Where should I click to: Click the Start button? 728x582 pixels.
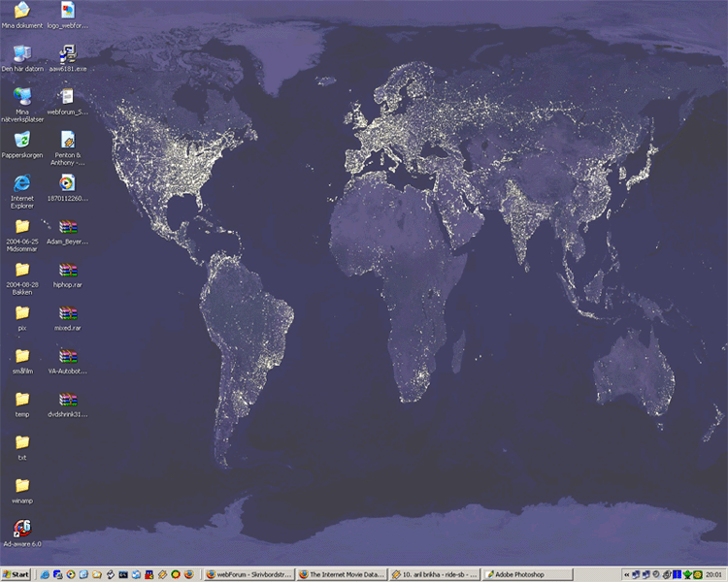click(16, 574)
